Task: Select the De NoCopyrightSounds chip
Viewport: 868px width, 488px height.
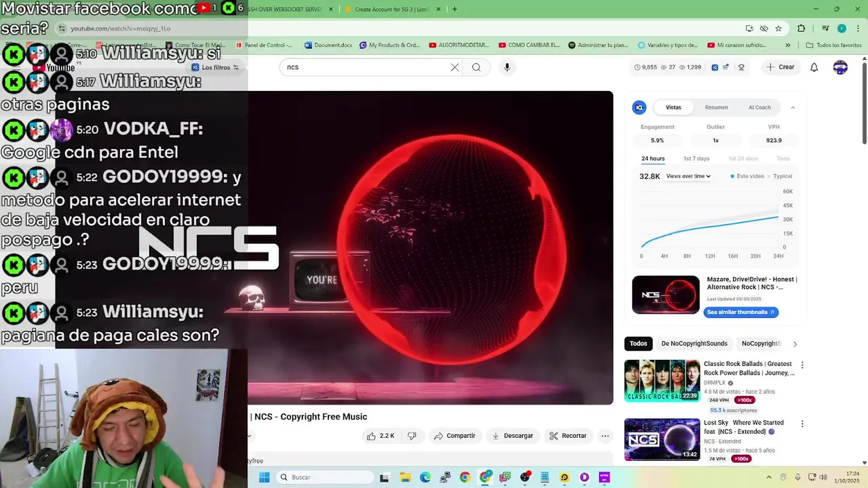Action: (x=694, y=344)
